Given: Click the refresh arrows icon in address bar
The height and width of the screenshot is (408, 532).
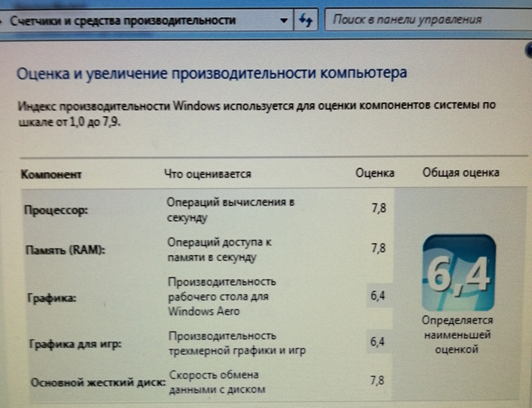Looking at the screenshot, I should [x=305, y=20].
